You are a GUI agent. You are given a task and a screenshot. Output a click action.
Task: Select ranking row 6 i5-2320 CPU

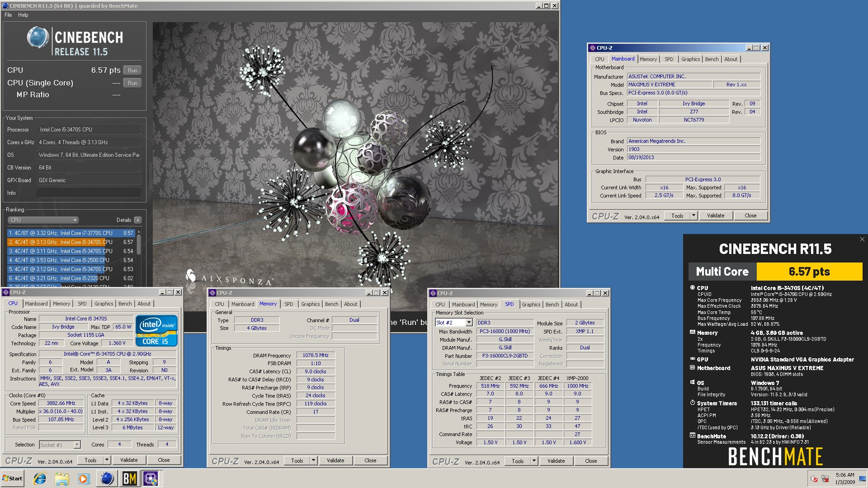[71, 278]
